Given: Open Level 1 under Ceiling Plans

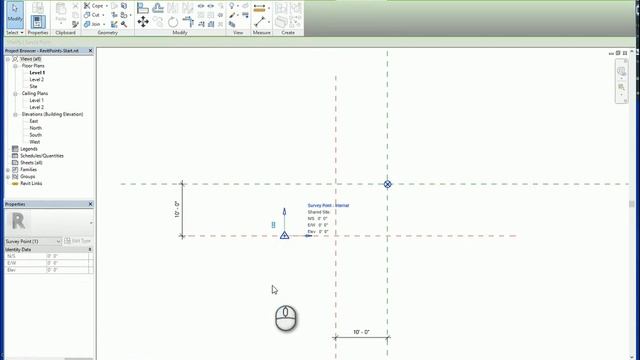Looking at the screenshot, I should click(x=36, y=100).
